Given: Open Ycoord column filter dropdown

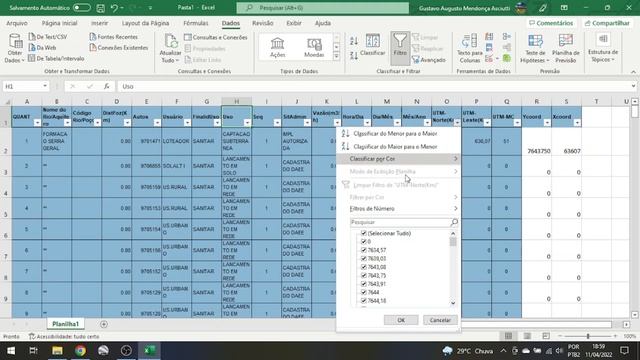Looking at the screenshot, I should click(547, 123).
